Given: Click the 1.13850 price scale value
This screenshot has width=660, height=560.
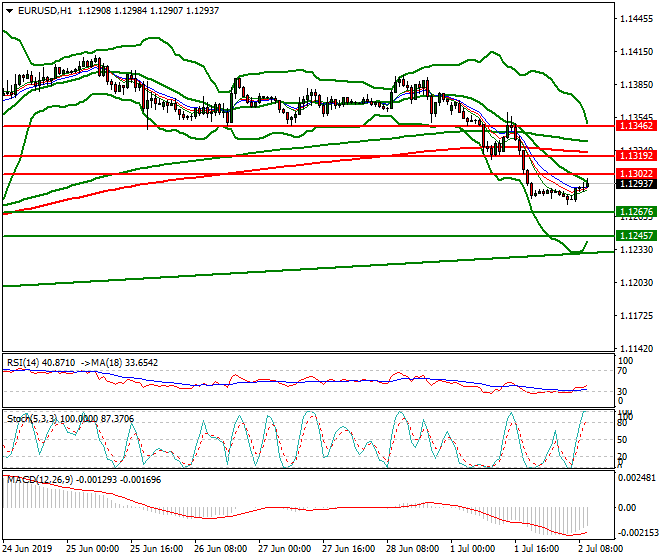Looking at the screenshot, I should (636, 85).
